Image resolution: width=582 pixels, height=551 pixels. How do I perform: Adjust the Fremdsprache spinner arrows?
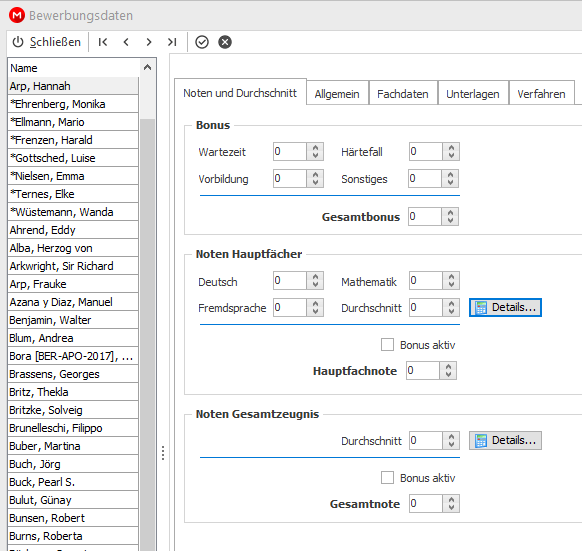315,307
